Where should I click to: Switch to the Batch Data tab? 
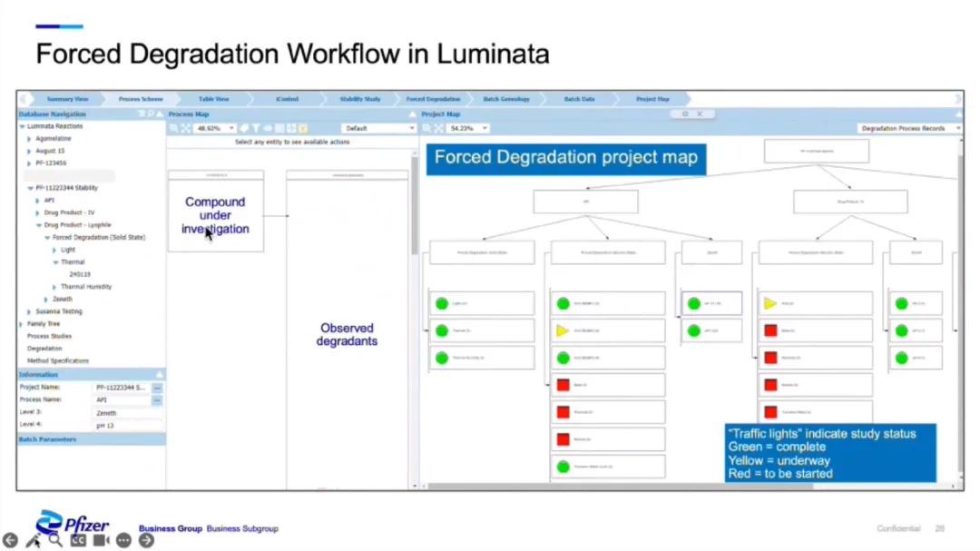pos(579,99)
